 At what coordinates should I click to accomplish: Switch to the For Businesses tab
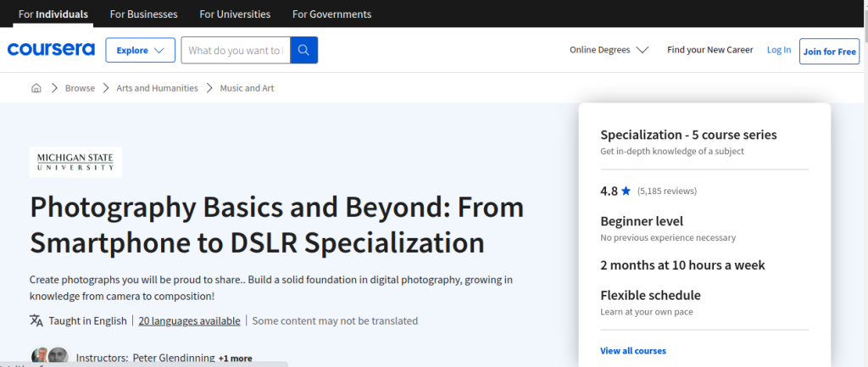(143, 14)
